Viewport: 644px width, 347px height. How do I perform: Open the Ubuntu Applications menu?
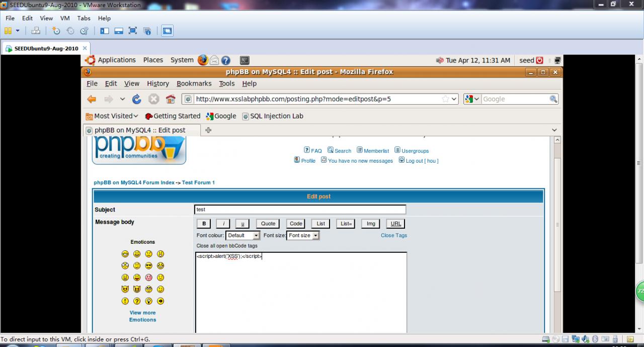pos(117,60)
